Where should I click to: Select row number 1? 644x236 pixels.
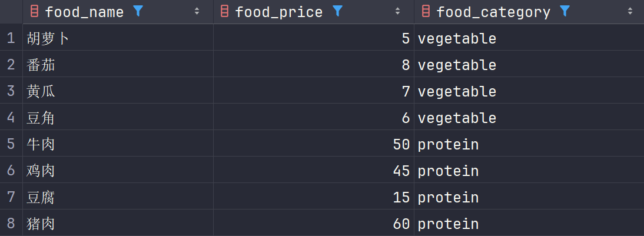11,38
